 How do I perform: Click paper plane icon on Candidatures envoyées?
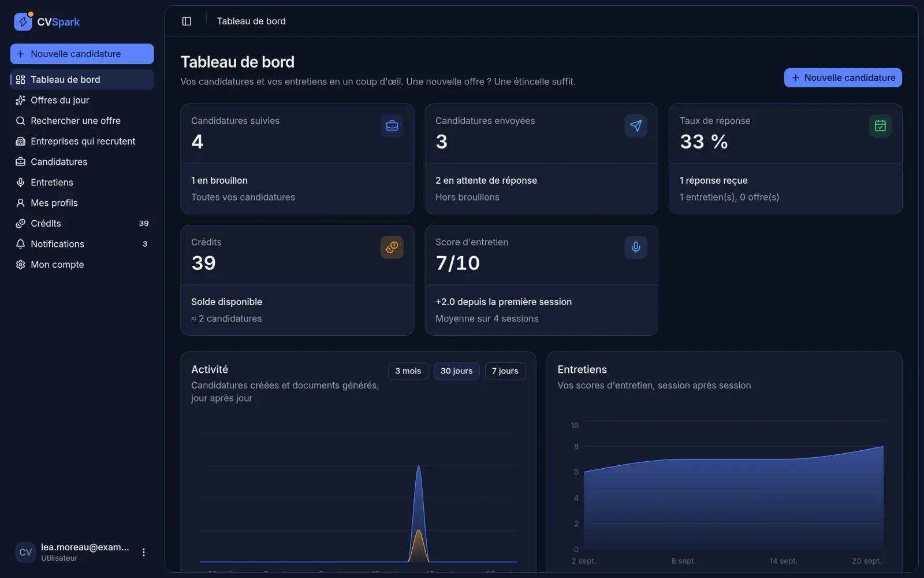[635, 126]
